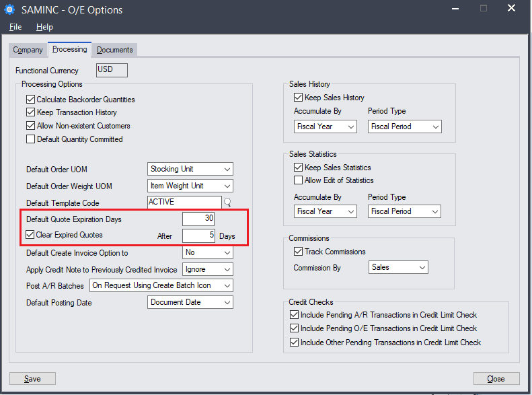Open Sales History Accumulate By dropdown

click(325, 127)
